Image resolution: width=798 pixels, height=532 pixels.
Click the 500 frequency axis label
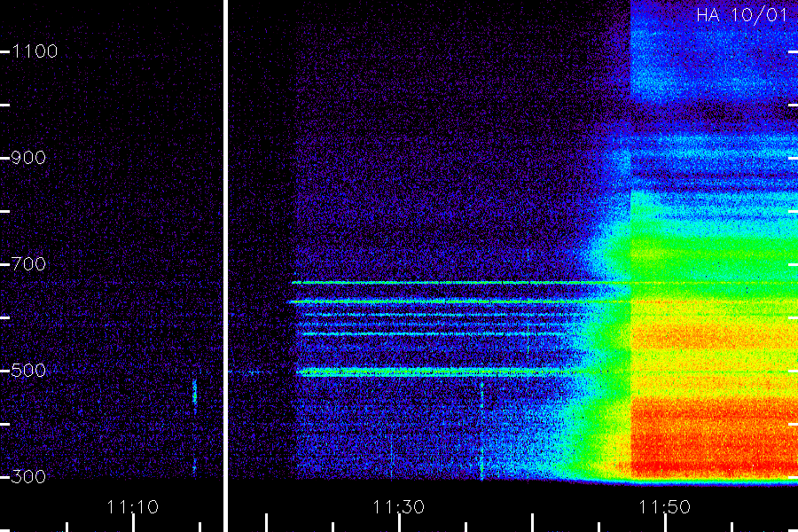point(28,371)
